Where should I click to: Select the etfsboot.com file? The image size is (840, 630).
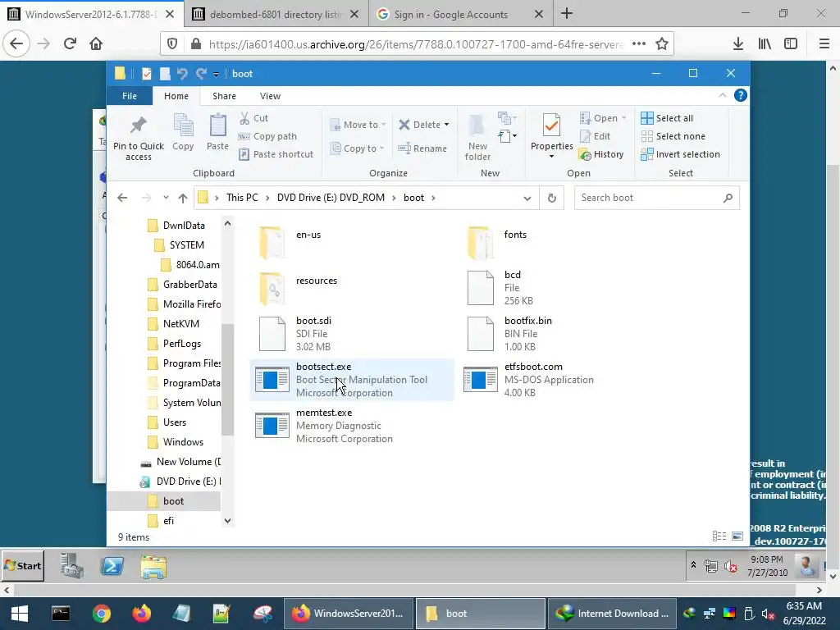559,379
